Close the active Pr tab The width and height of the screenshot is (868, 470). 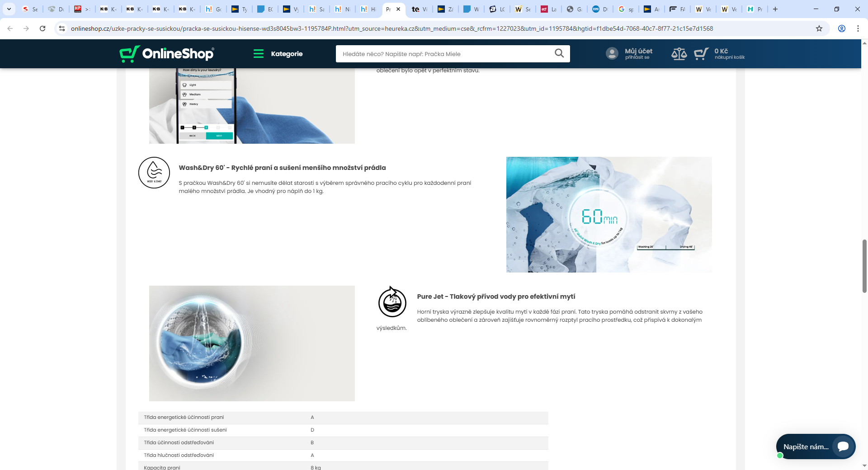point(398,9)
